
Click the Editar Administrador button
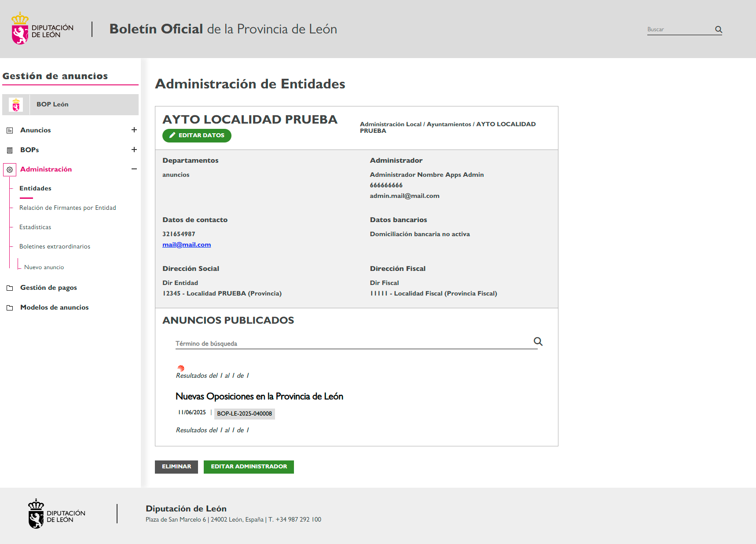(249, 467)
